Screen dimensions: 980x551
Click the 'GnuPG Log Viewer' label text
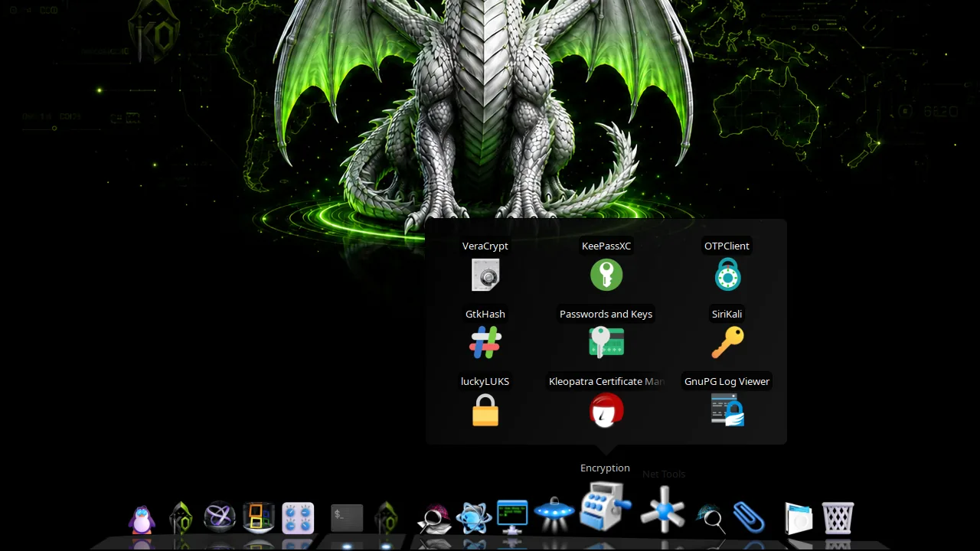click(727, 381)
